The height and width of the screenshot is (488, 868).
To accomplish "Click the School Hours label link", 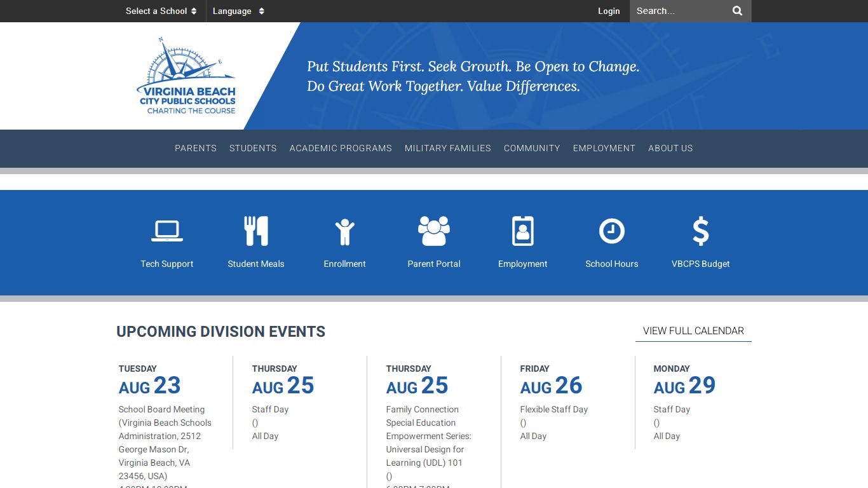I will pyautogui.click(x=612, y=264).
